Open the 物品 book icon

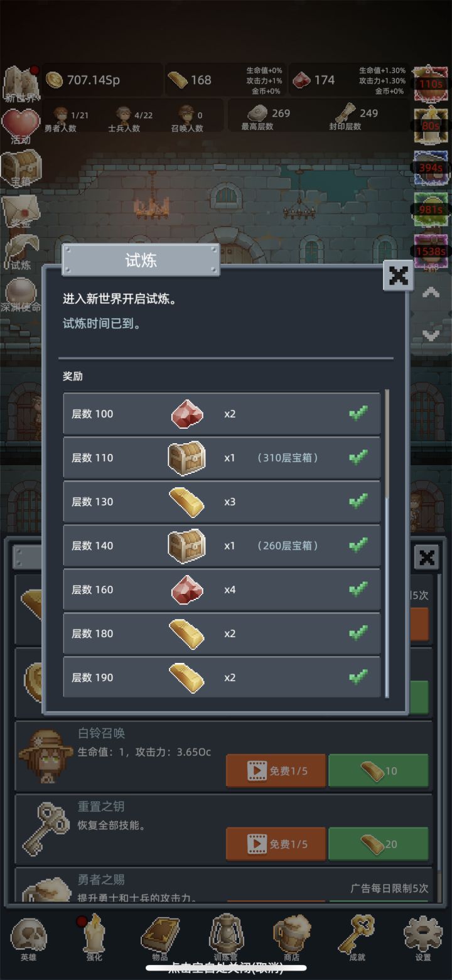pyautogui.click(x=160, y=939)
